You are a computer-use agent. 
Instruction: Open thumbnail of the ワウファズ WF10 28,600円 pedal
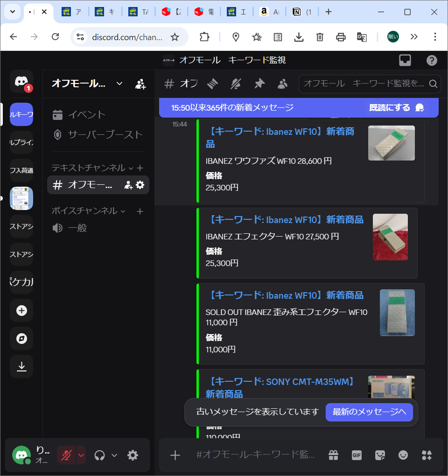pyautogui.click(x=391, y=143)
